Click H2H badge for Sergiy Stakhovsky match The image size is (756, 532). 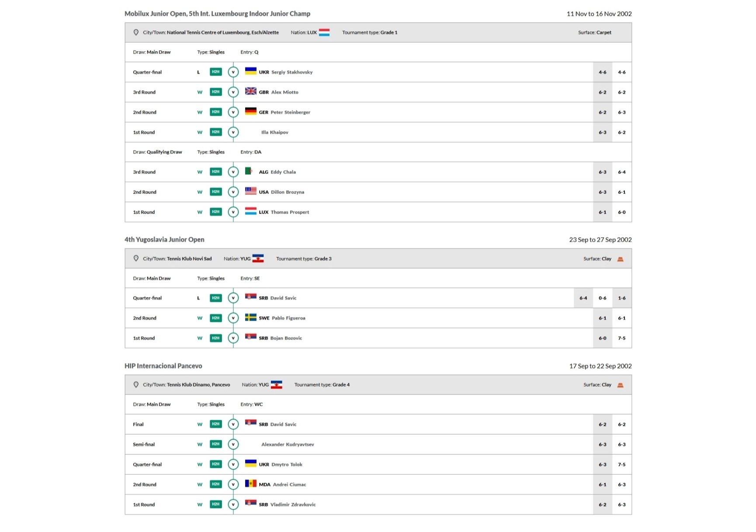(215, 72)
